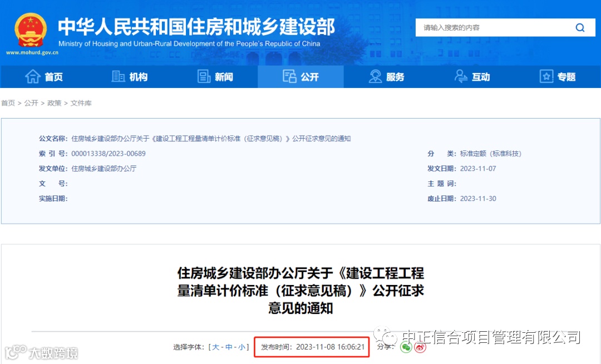Click the article title heading
Image resolution: width=601 pixels, height=364 pixels.
pos(300,291)
